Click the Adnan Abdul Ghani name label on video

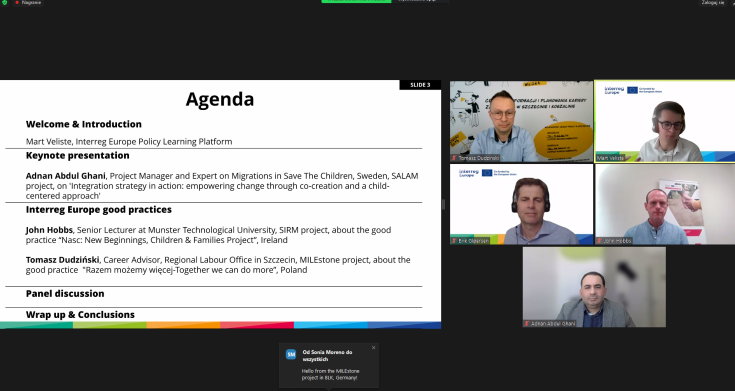553,323
